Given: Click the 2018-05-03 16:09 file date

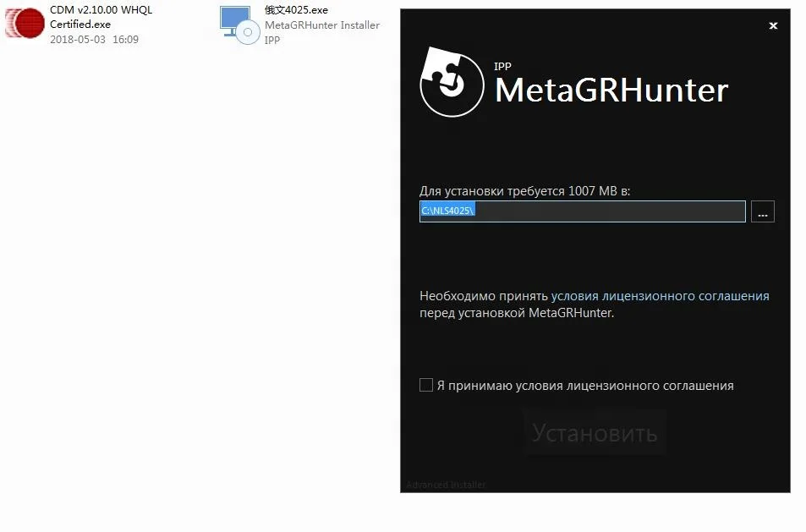Looking at the screenshot, I should tap(94, 40).
